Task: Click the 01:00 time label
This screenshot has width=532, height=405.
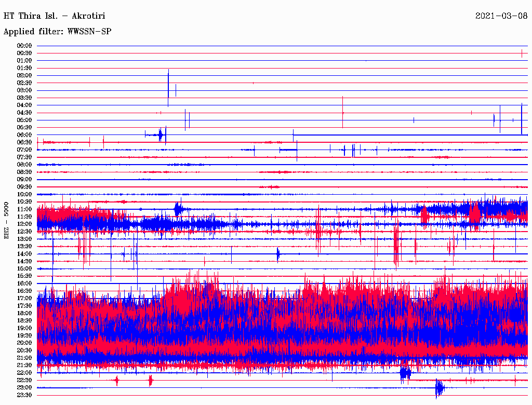Action: [x=24, y=61]
